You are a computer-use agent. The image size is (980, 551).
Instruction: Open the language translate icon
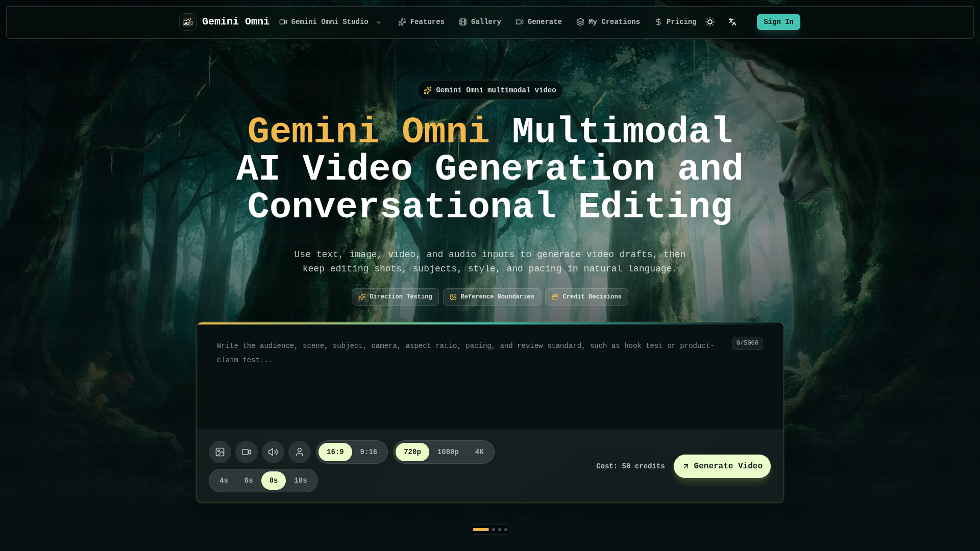(x=732, y=22)
